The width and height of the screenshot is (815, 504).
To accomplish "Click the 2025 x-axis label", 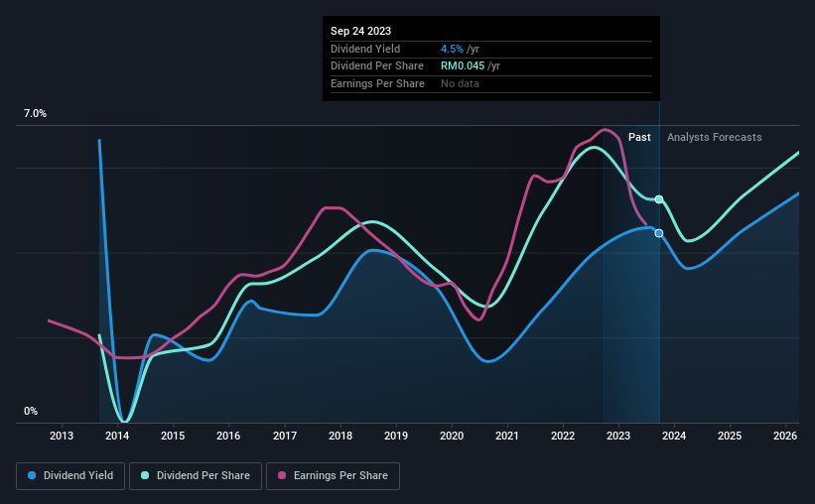I will [x=730, y=436].
